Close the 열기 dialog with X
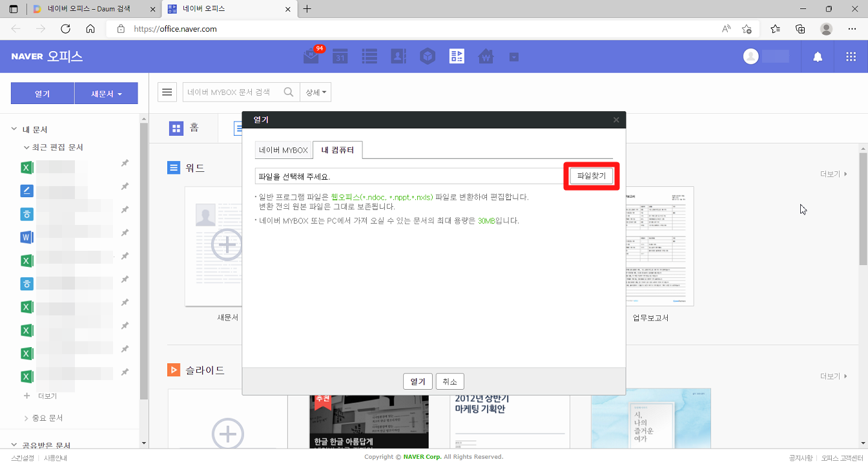Viewport: 868px width, 466px height. click(616, 120)
